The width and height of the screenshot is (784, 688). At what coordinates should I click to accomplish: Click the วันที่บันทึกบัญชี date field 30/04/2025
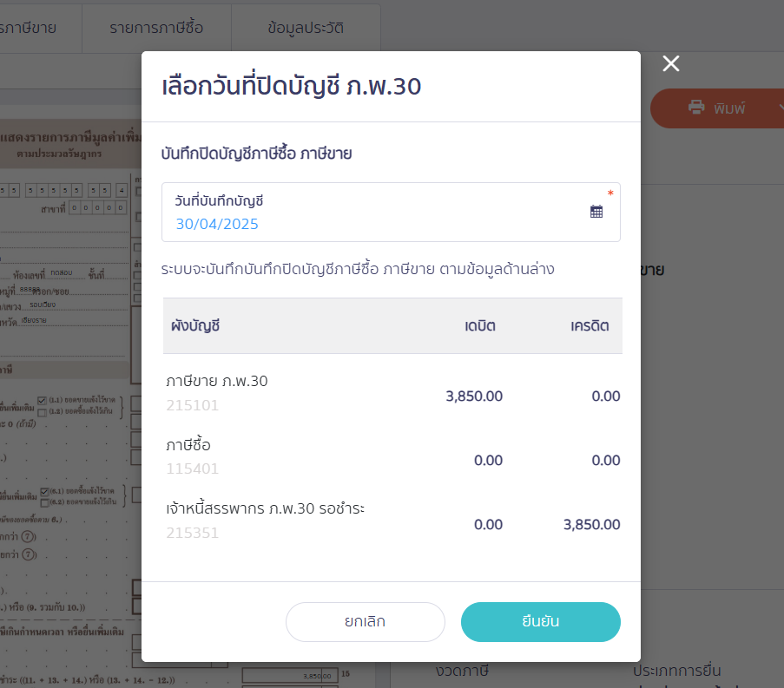click(x=391, y=212)
